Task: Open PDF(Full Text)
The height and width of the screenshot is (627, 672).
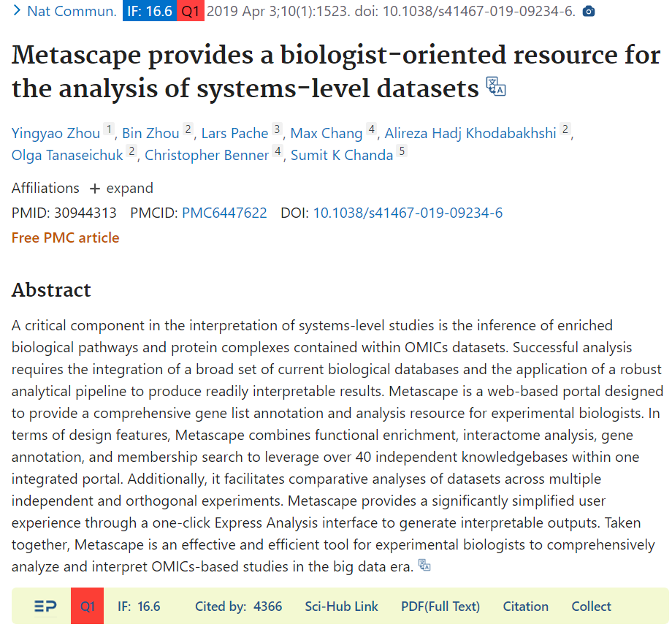Action: pos(440,607)
